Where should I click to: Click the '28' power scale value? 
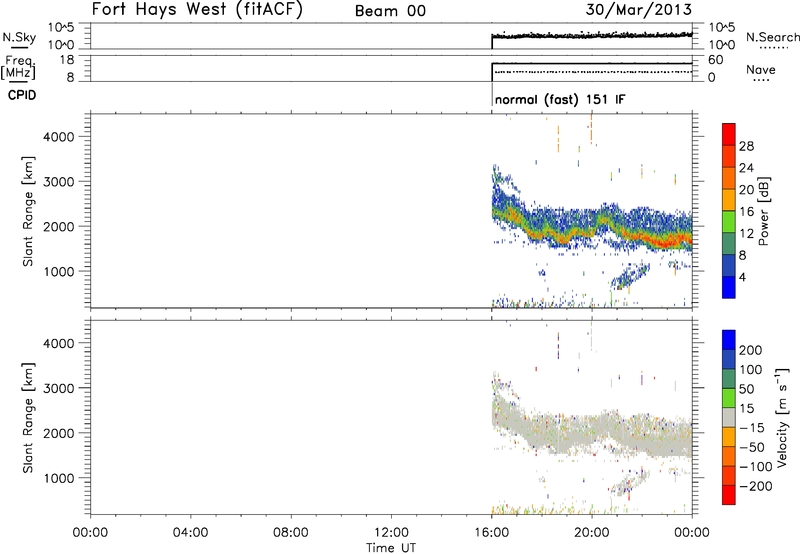[746, 146]
